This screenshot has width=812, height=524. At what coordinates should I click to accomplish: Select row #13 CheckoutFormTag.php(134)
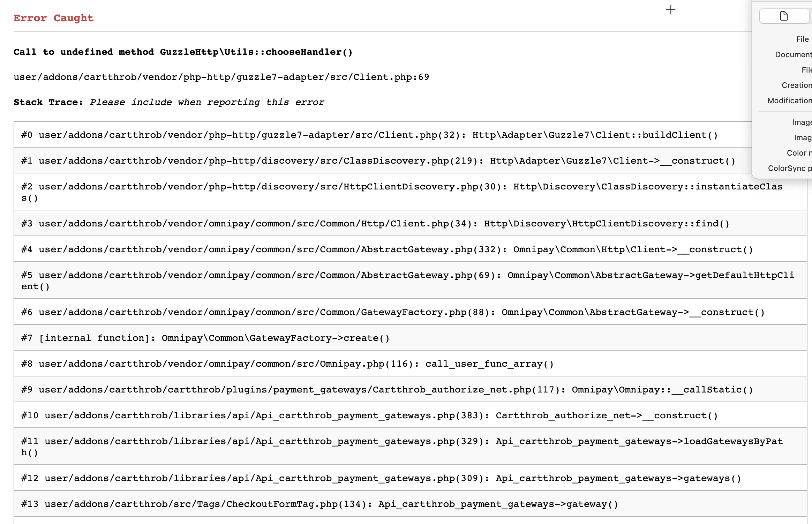pyautogui.click(x=319, y=504)
